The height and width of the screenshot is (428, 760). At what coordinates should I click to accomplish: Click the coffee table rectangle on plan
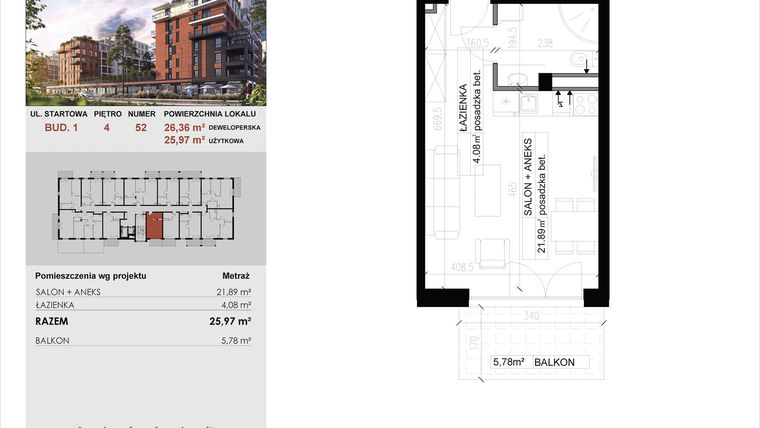click(x=488, y=190)
